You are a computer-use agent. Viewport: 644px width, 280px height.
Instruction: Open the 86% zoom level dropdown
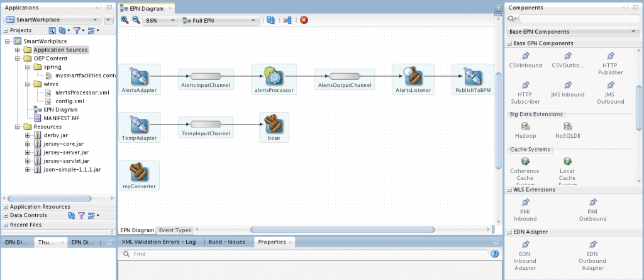tap(161, 21)
